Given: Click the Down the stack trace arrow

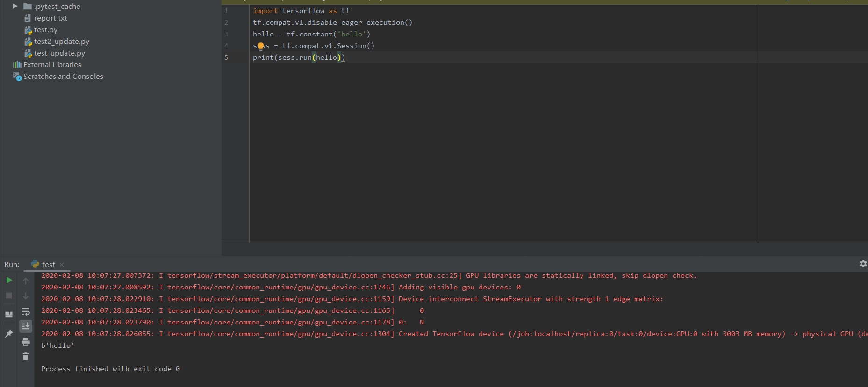Looking at the screenshot, I should click(x=26, y=296).
